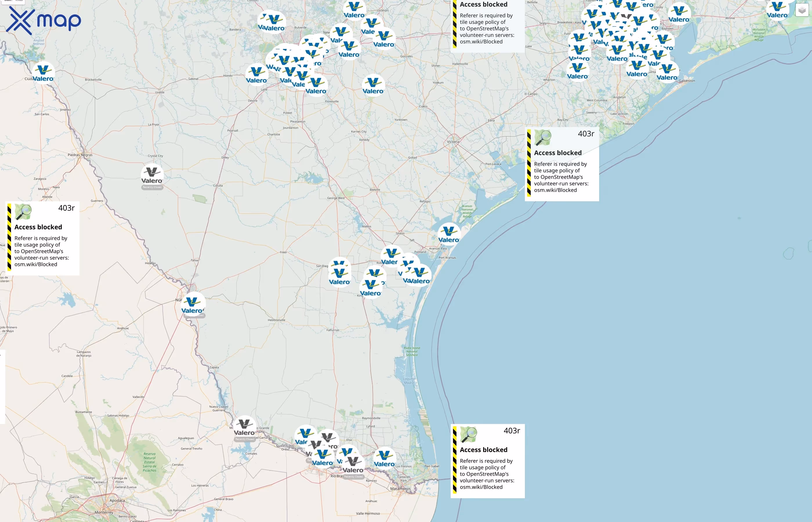The image size is (812, 522).
Task: Select the Valero marker northwest of Gonzales
Action: [x=384, y=39]
